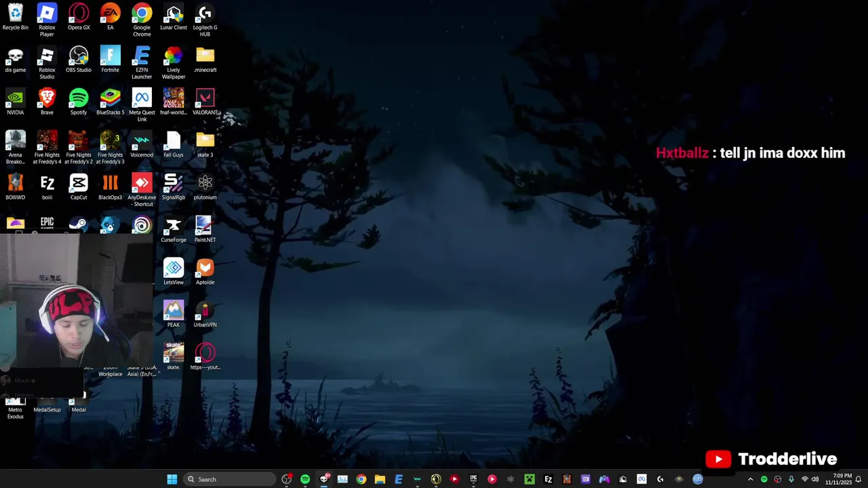The image size is (868, 488).
Task: Launch the skate. game desktop shortcut
Action: [x=174, y=357]
